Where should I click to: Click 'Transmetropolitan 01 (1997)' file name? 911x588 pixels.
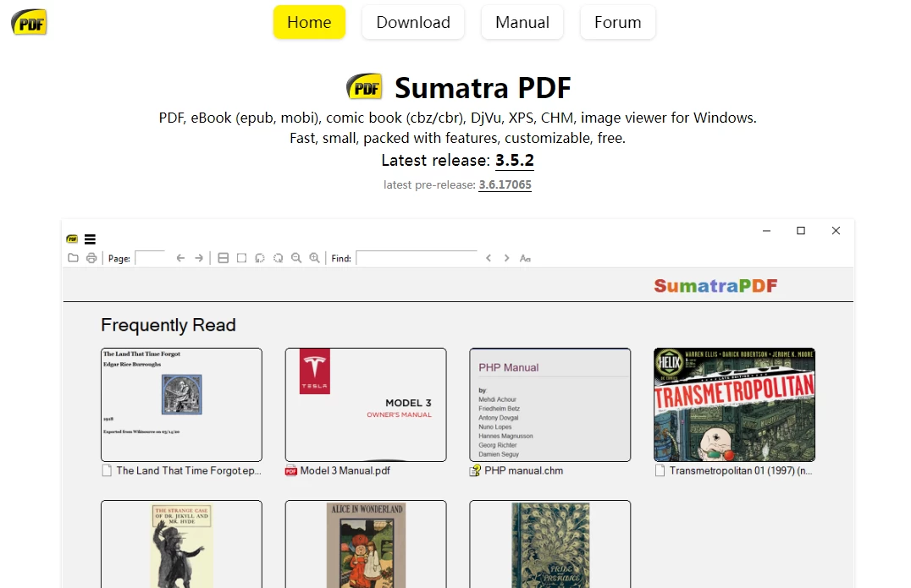pyautogui.click(x=741, y=470)
